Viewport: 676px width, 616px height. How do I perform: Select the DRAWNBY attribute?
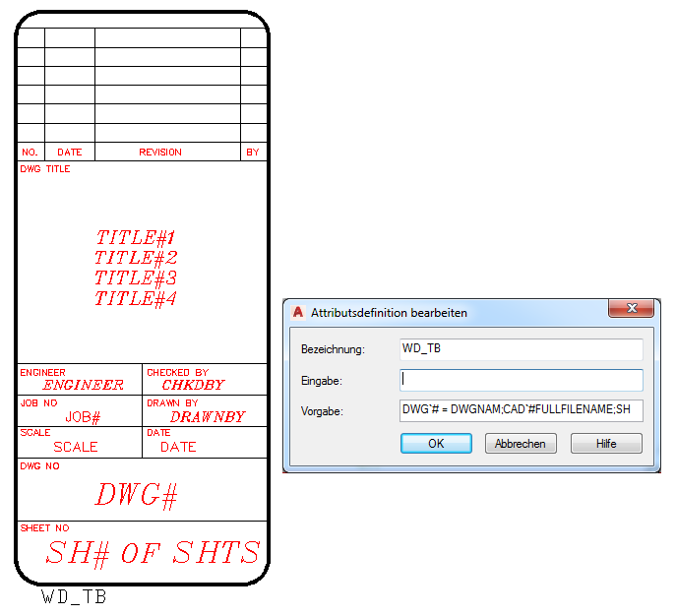pos(208,416)
